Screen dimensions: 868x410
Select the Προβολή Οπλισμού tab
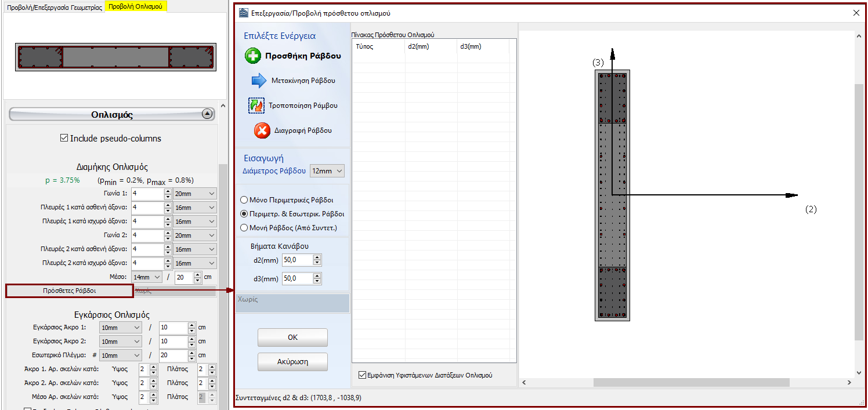click(x=136, y=7)
